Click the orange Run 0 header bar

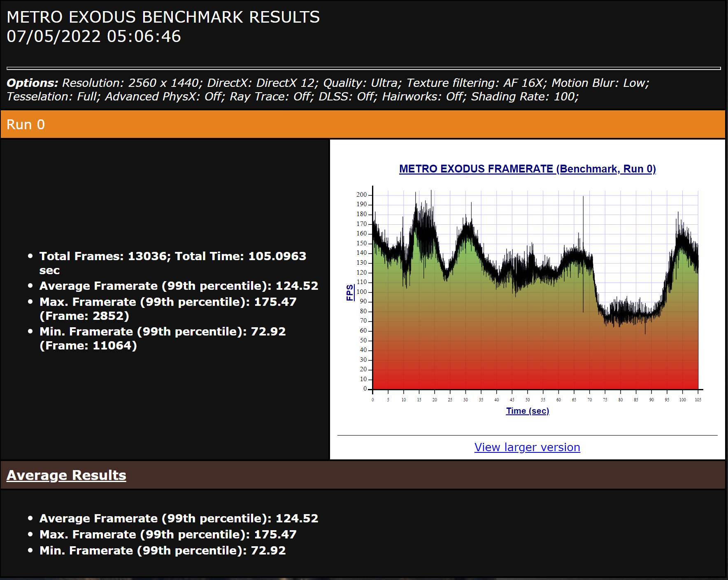[362, 124]
